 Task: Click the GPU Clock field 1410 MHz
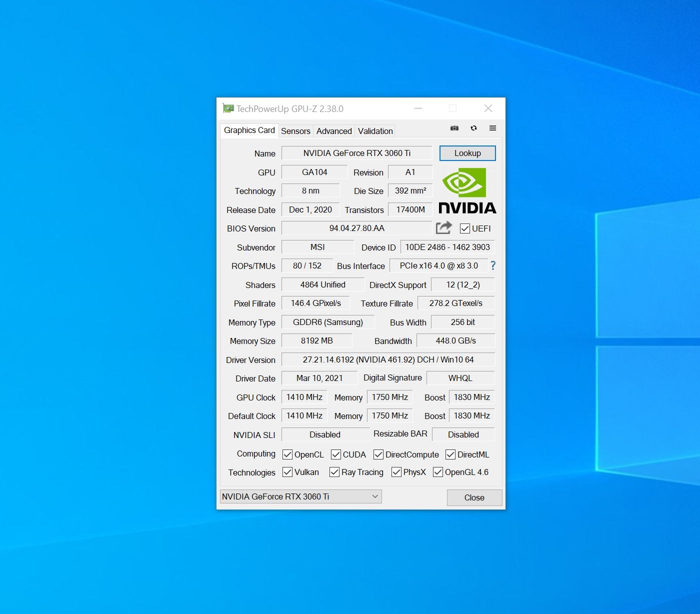click(x=304, y=397)
